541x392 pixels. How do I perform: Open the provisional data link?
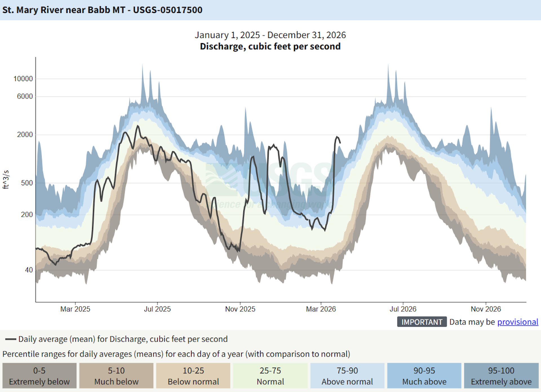pos(517,322)
